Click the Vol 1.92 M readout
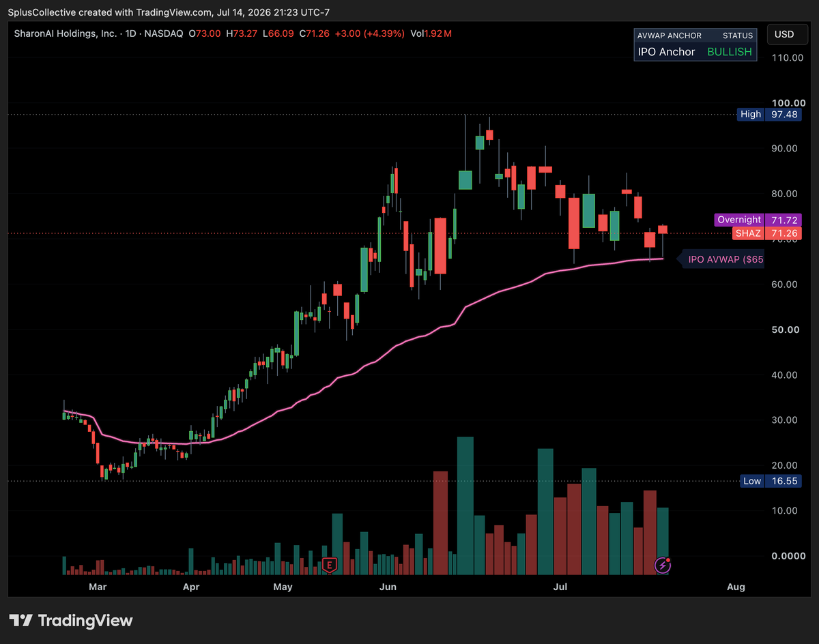This screenshot has height=644, width=819. [x=431, y=33]
